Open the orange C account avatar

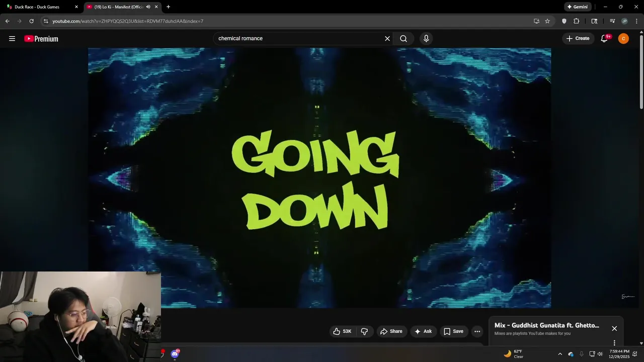point(623,39)
